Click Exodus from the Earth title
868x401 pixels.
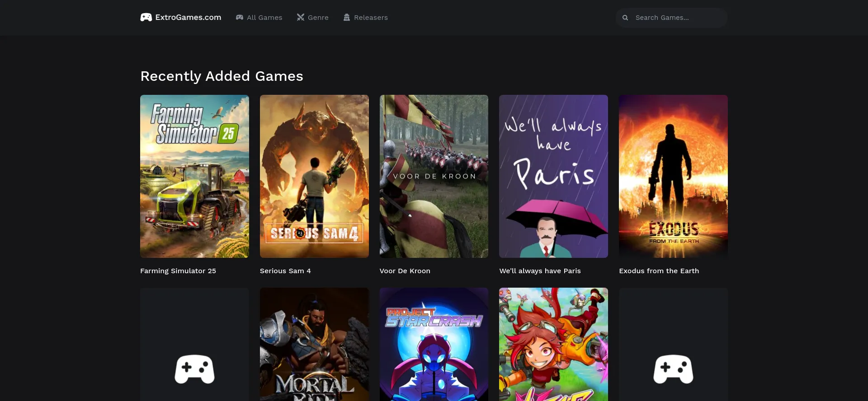(659, 271)
